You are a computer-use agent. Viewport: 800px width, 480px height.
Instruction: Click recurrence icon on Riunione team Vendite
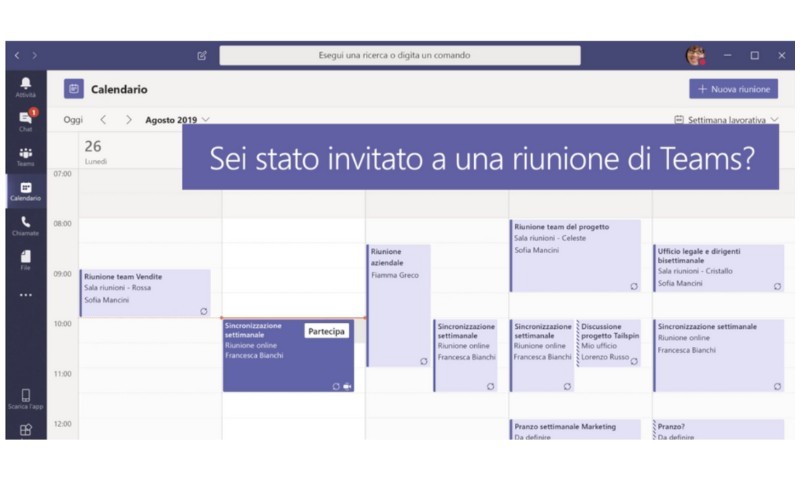pos(204,311)
